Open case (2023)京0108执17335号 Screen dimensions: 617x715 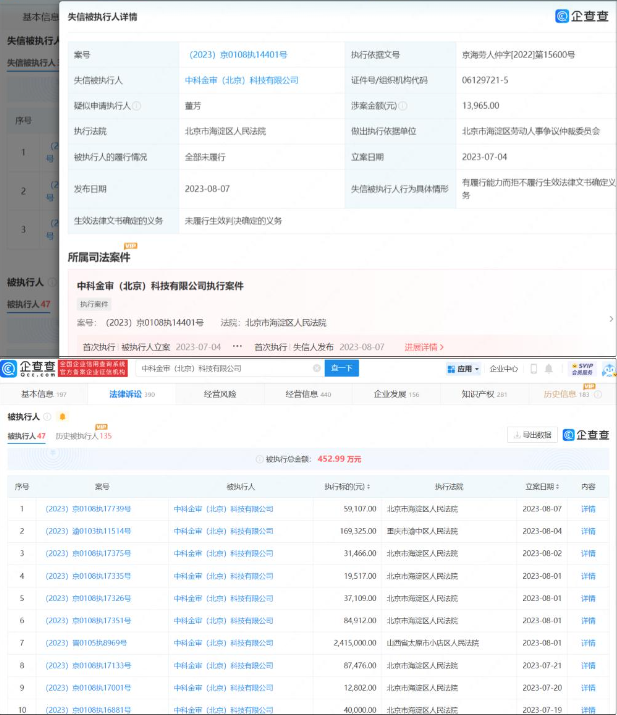tap(88, 576)
